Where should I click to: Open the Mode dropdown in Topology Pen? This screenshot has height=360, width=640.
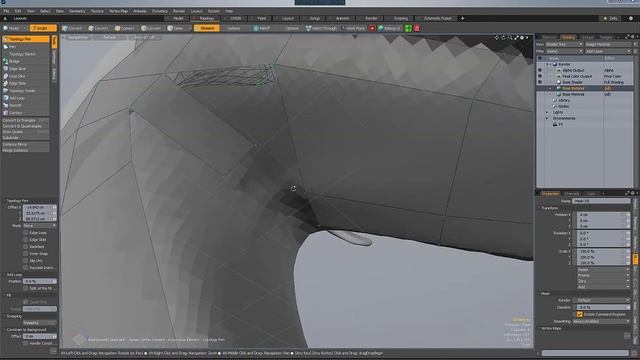(x=40, y=225)
